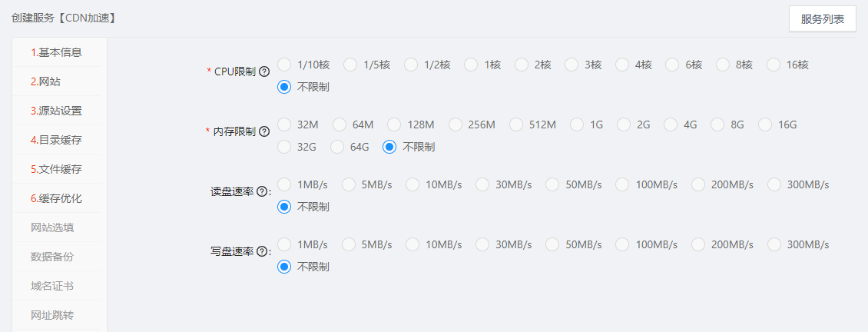
Task: Pick the 64G memory limit option
Action: (x=337, y=146)
